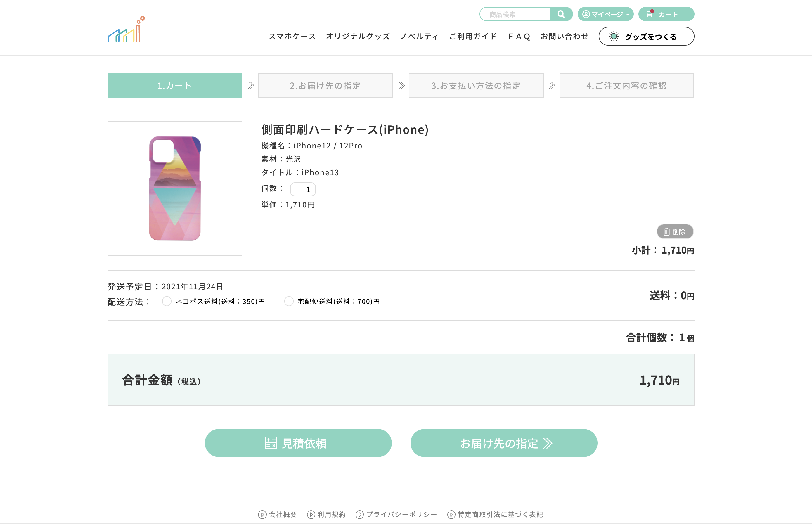Click the sun icon in グッズをつくる

click(x=614, y=36)
